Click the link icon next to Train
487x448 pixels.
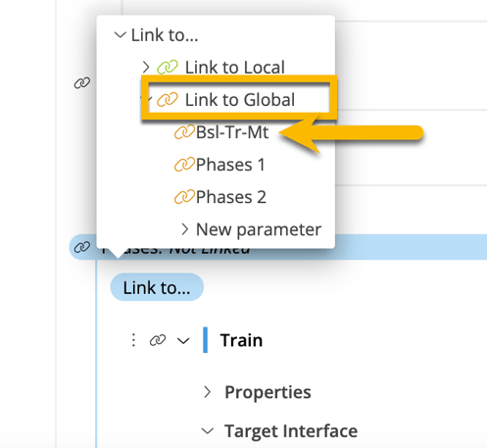click(158, 340)
